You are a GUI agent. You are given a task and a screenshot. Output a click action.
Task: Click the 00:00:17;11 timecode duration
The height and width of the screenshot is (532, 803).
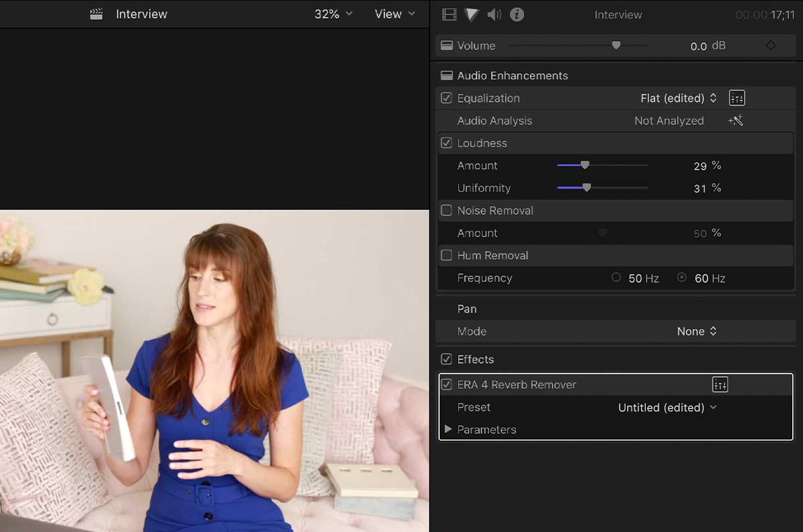coord(765,15)
